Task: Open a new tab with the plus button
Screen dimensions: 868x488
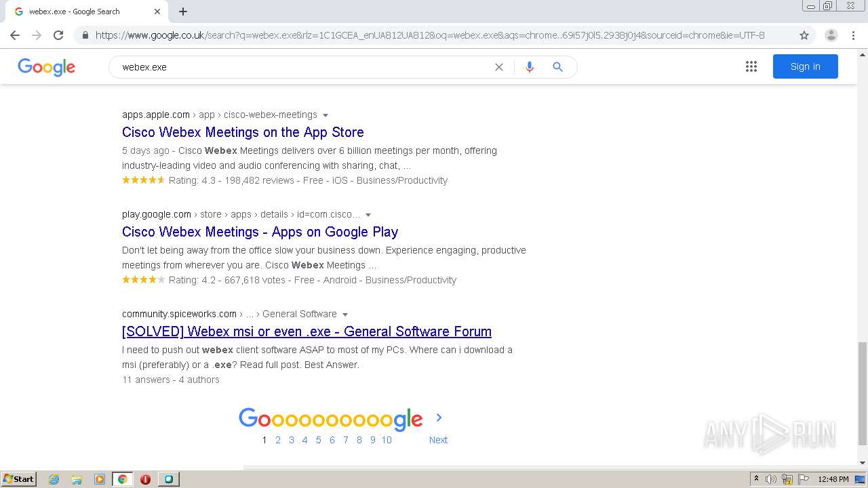Action: 183,12
